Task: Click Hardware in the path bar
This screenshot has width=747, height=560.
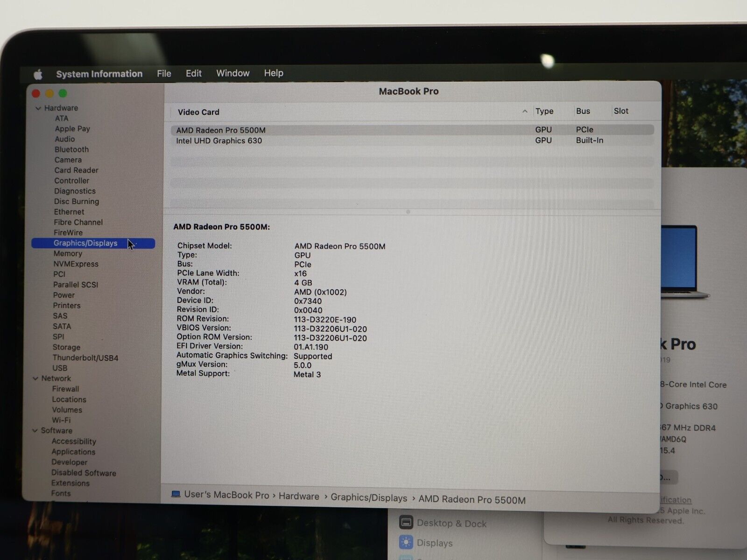Action: pos(299,496)
